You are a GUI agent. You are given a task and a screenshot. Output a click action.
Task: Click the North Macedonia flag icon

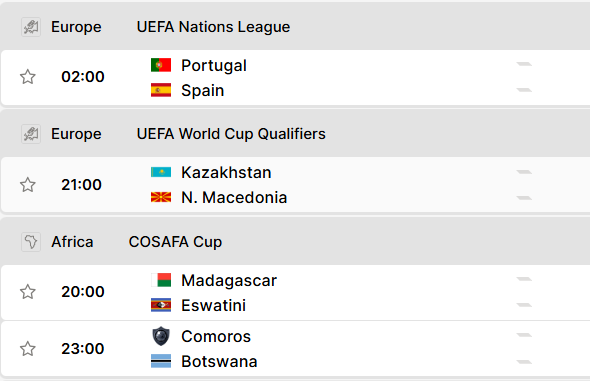[x=161, y=197]
